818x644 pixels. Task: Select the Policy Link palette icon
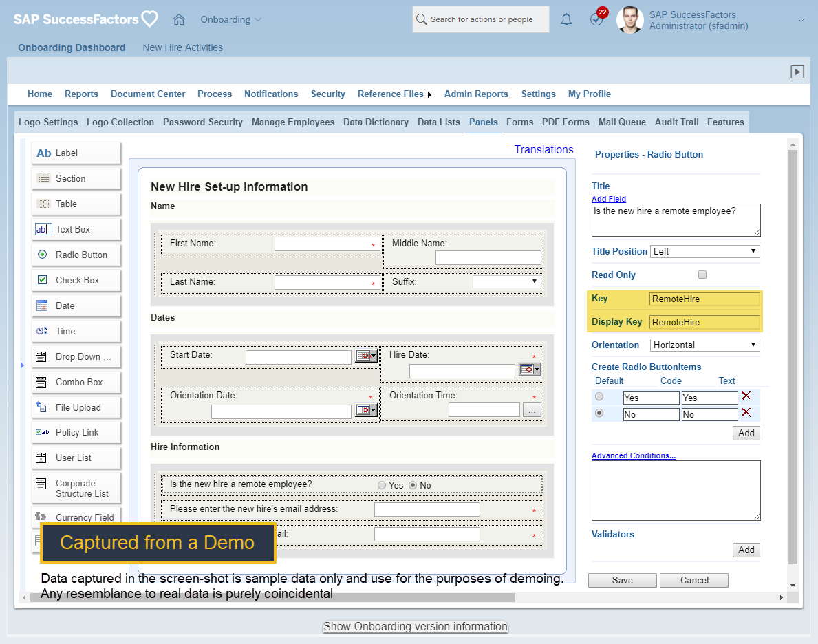[42, 432]
